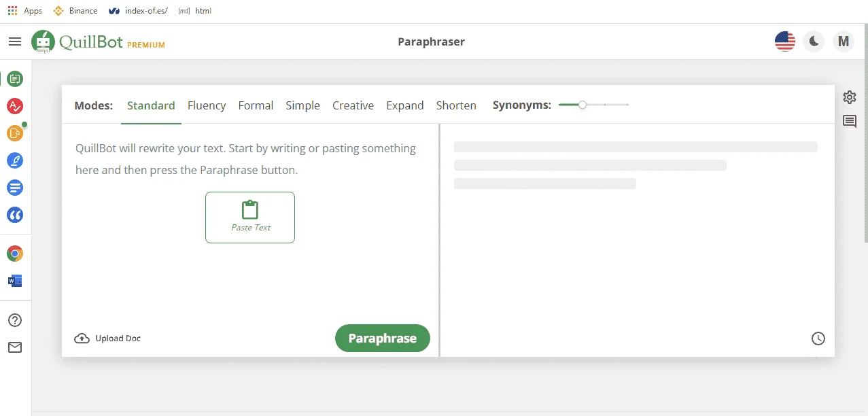
Task: Select the Expand mode tab
Action: 405,105
